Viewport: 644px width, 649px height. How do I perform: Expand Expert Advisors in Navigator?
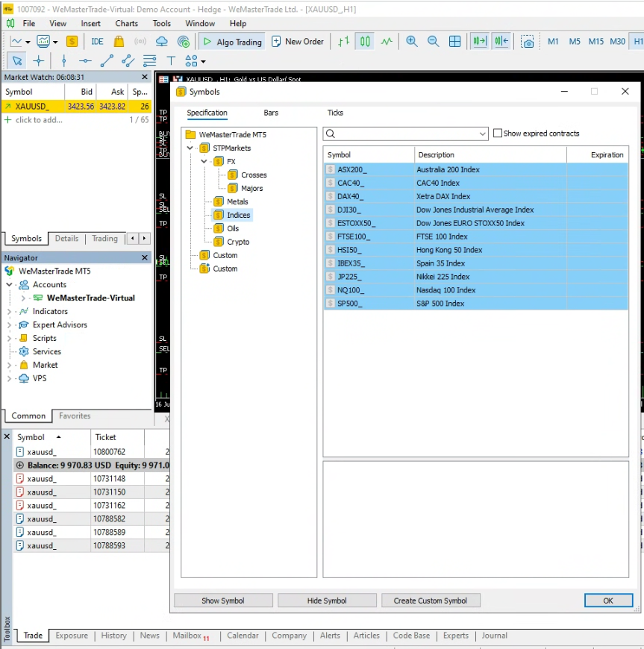click(x=9, y=325)
